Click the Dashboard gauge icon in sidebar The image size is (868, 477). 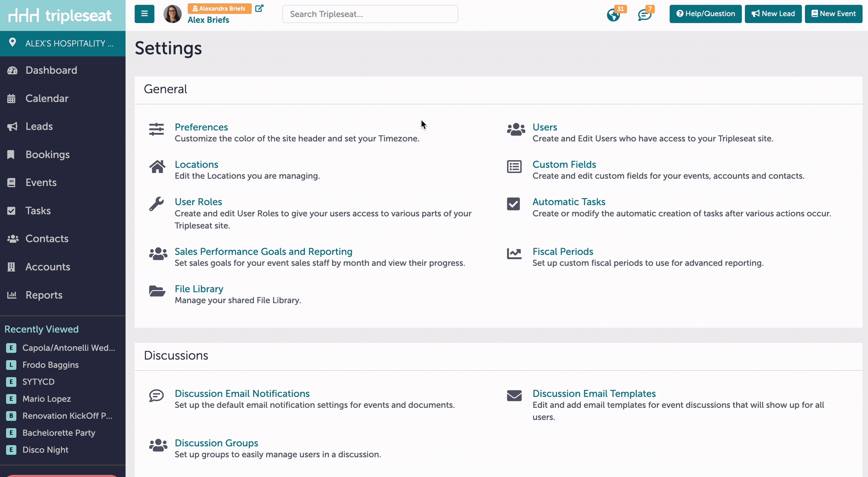pos(12,70)
